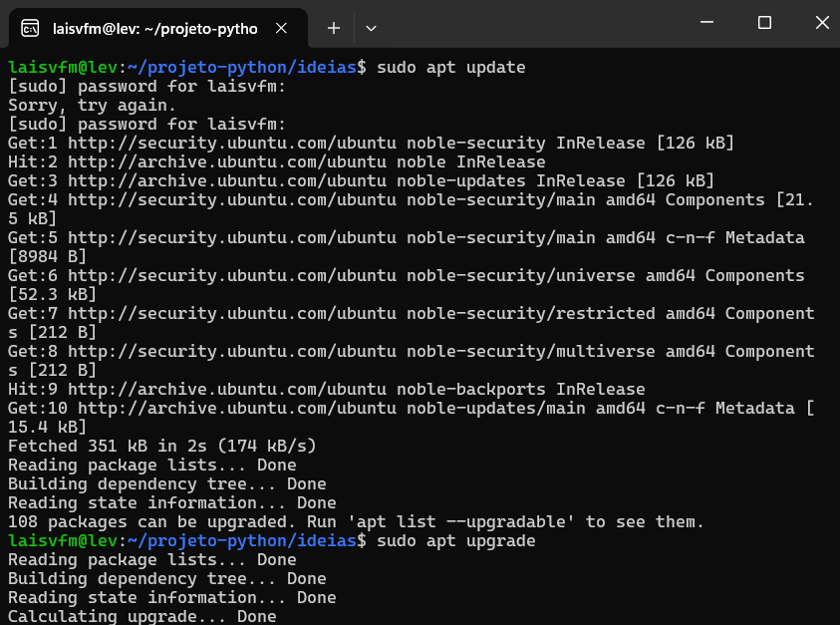Click the 'Calculating upgrade... Done' line
This screenshot has height=625, width=840.
click(141, 616)
